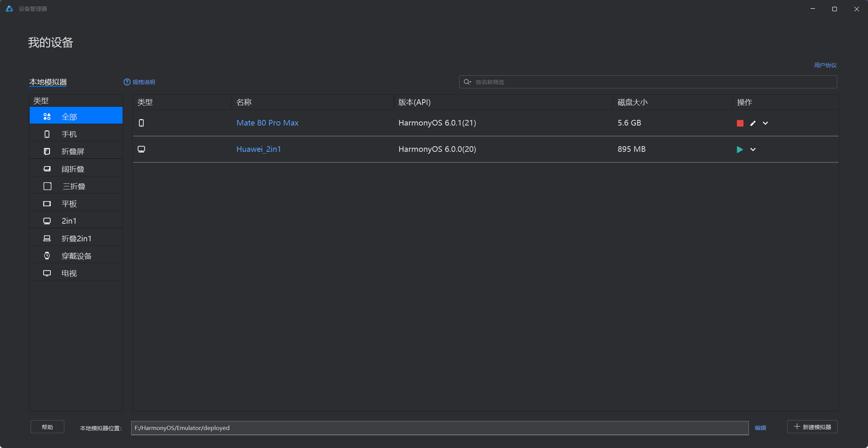This screenshot has width=868, height=448.
Task: Stop the Mate 80 Pro Max emulator
Action: [740, 123]
